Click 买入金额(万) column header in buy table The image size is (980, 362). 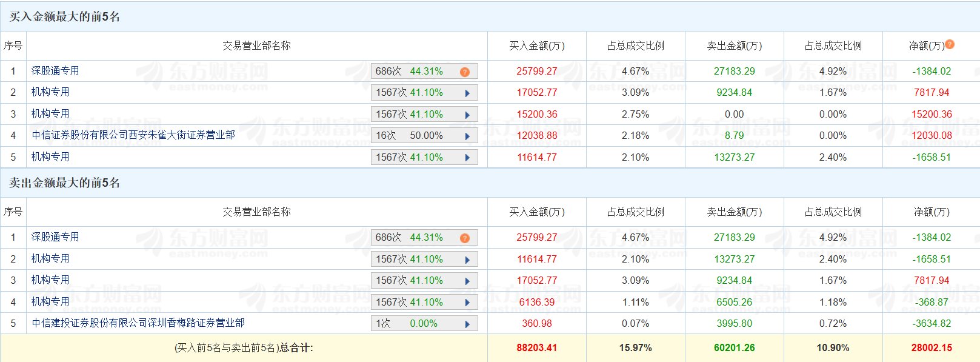pos(536,46)
